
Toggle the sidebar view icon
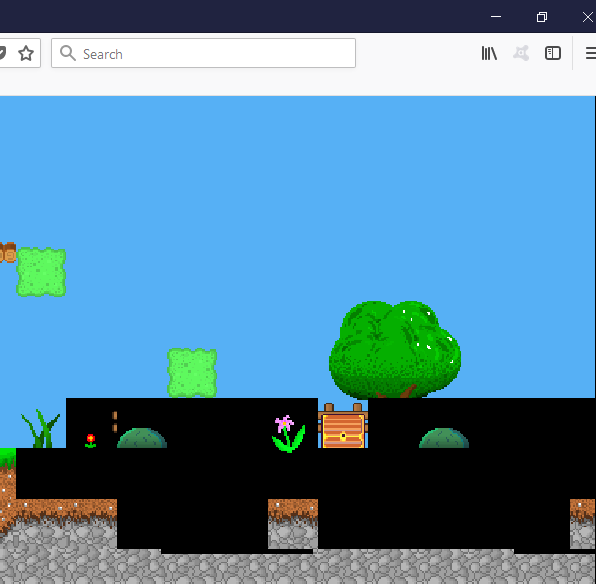click(x=553, y=53)
